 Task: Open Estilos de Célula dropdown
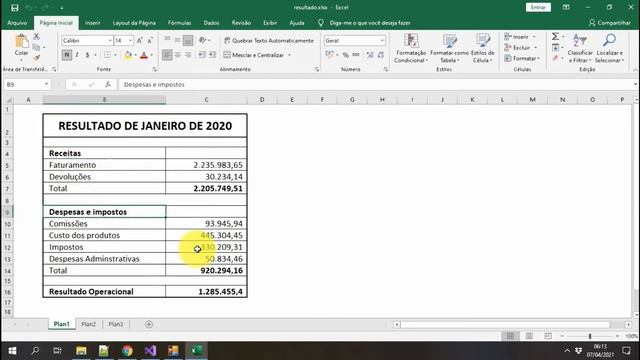pyautogui.click(x=482, y=48)
